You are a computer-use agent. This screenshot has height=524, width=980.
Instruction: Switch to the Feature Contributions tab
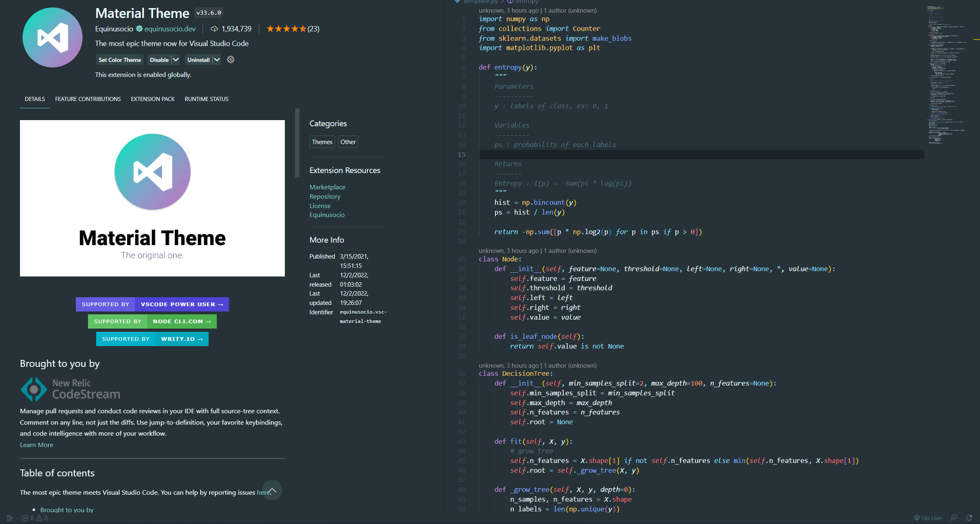point(88,99)
